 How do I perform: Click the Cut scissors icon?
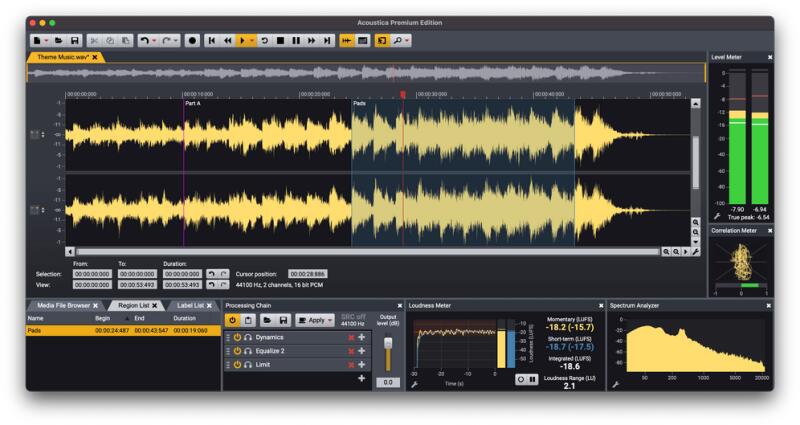tap(94, 40)
